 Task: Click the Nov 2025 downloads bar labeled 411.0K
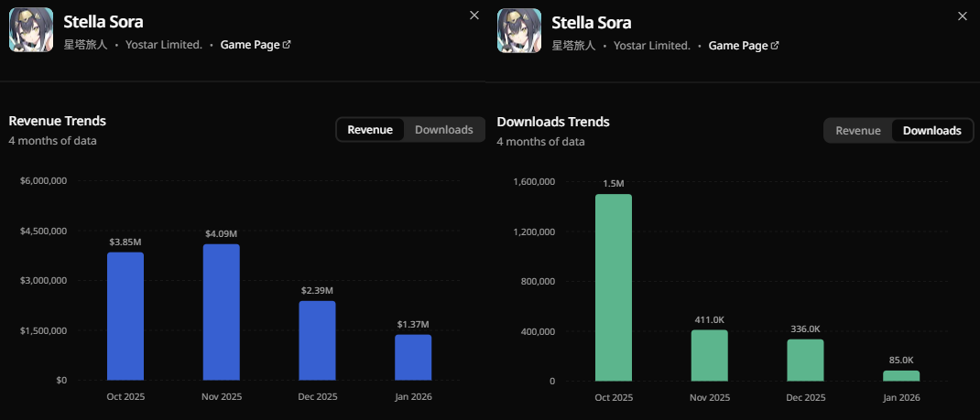point(709,355)
